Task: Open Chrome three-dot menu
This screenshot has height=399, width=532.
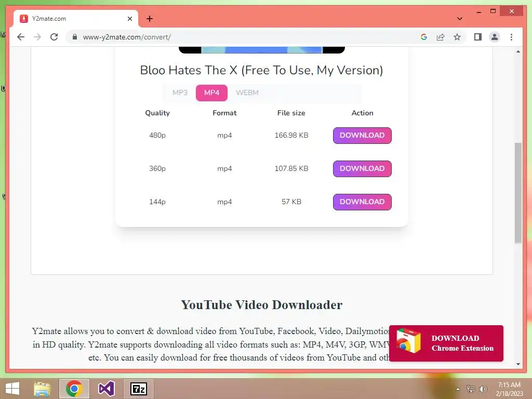Action: (x=511, y=37)
